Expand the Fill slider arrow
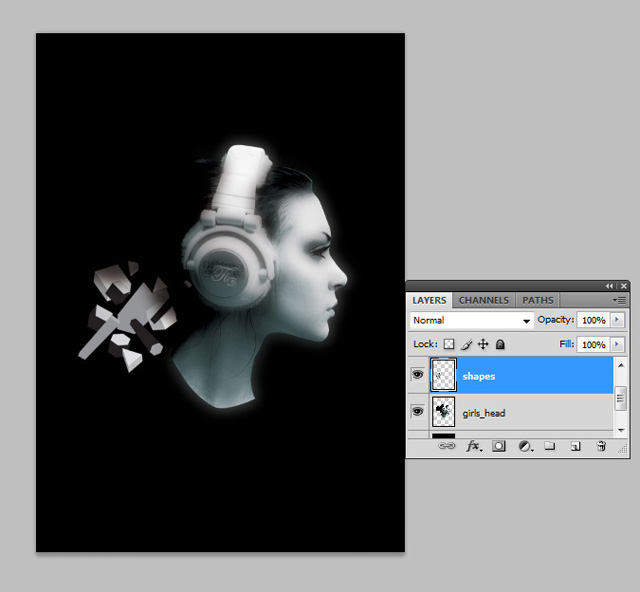This screenshot has width=640, height=592. point(617,344)
